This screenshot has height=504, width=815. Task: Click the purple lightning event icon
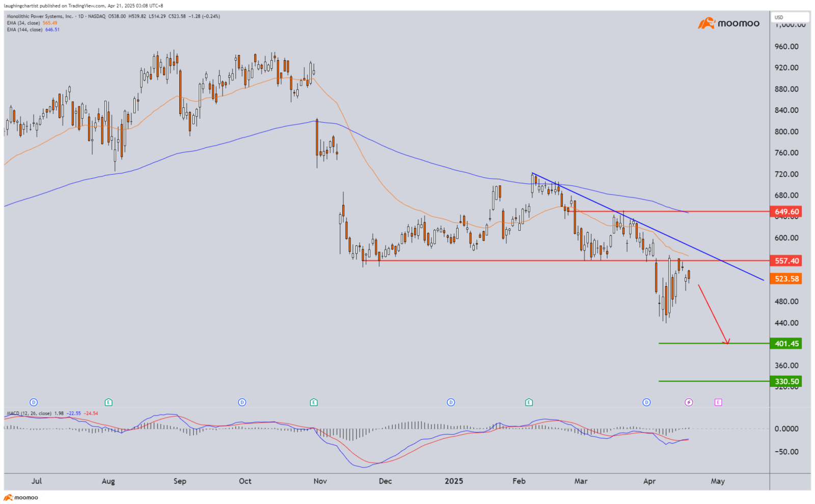coord(689,402)
